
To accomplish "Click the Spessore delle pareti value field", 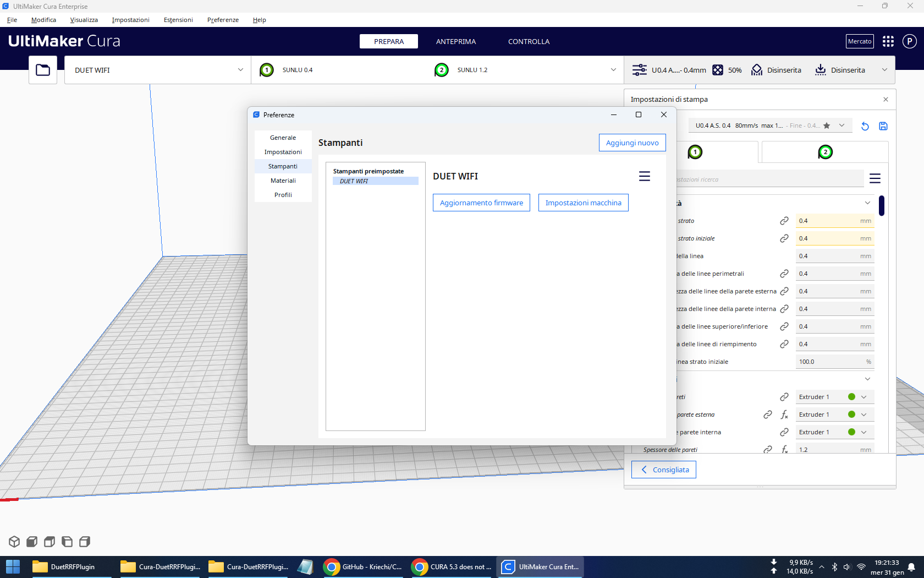I will (835, 449).
